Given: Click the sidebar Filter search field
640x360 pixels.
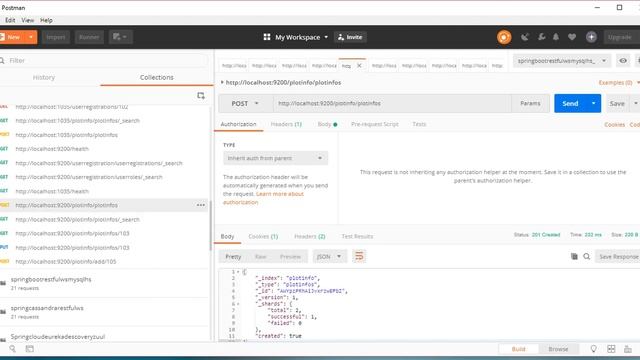Looking at the screenshot, I should click(x=104, y=60).
